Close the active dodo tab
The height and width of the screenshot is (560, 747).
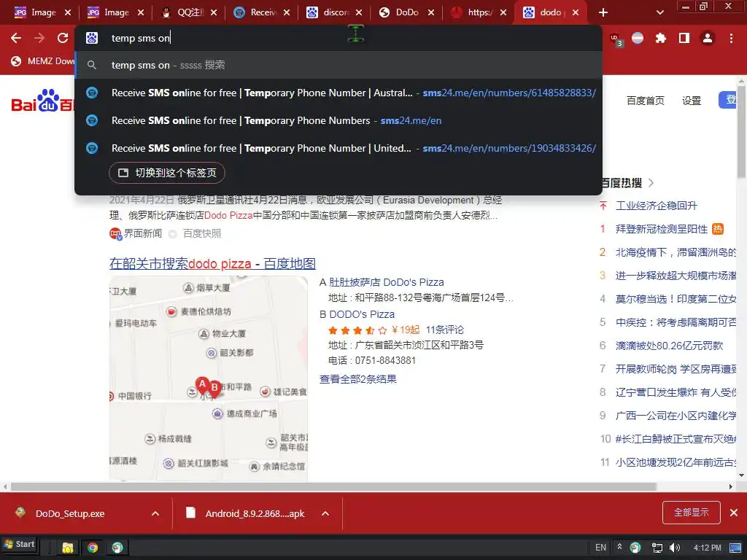click(x=576, y=12)
